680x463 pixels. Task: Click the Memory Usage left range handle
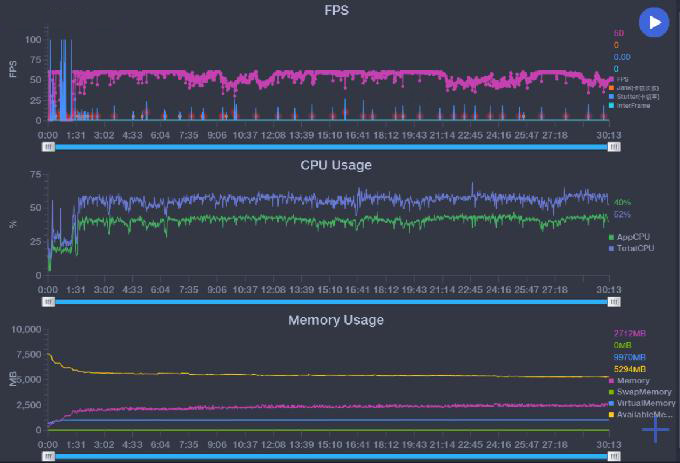tap(49, 456)
